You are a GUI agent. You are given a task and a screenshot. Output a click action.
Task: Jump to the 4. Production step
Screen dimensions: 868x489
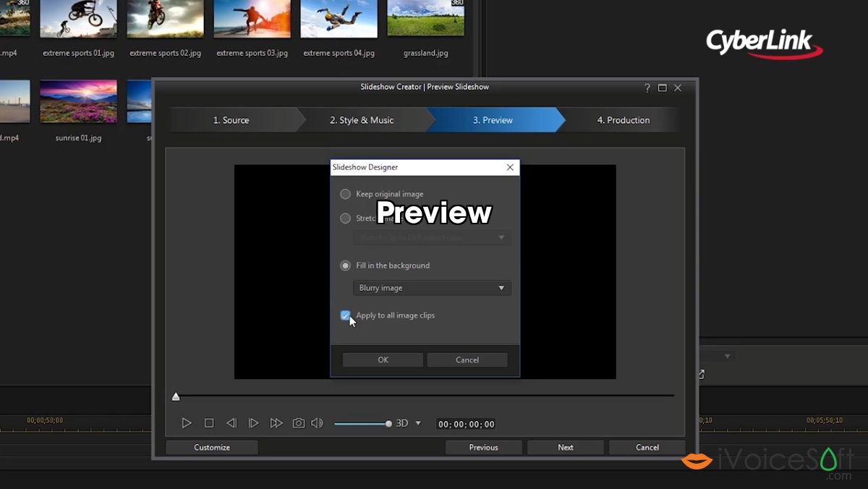click(x=624, y=120)
